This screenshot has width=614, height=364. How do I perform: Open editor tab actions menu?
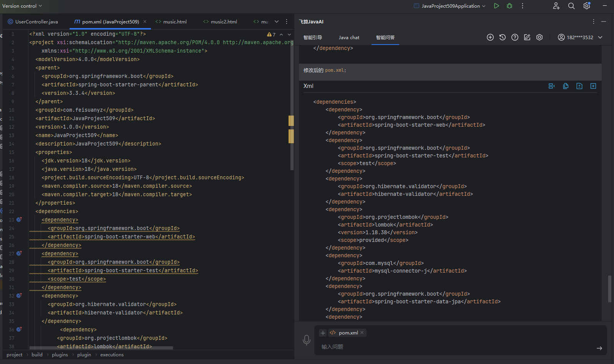[287, 22]
